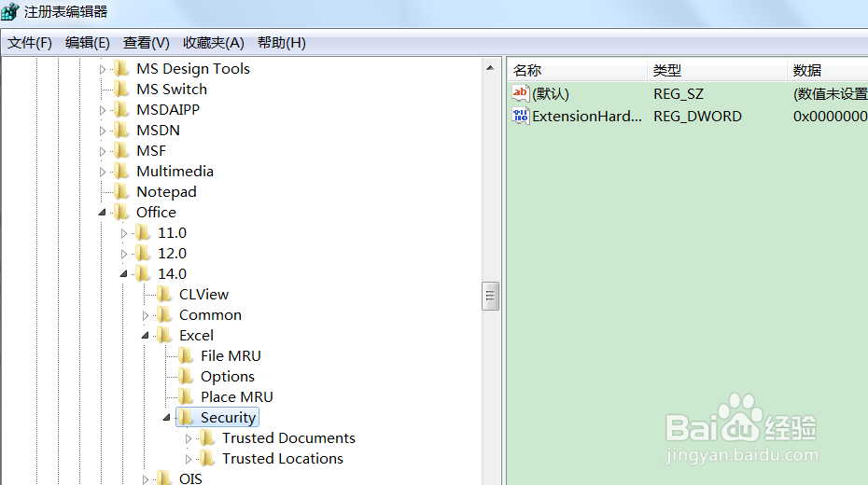The image size is (868, 485).
Task: Click the Excel folder icon
Action: click(x=164, y=335)
